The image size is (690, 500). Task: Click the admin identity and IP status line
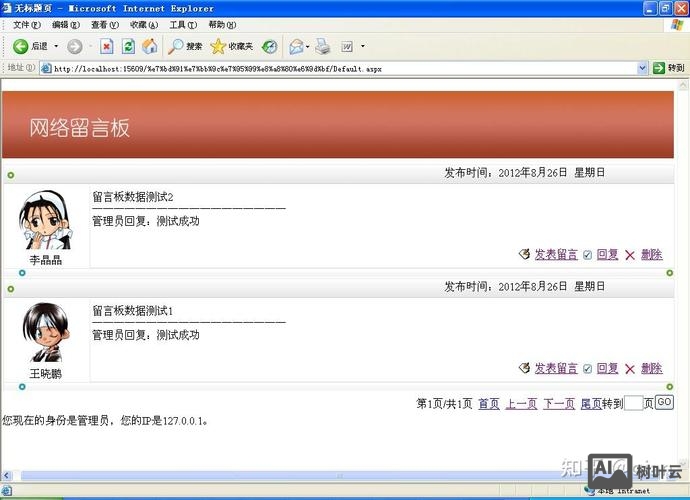pyautogui.click(x=105, y=420)
